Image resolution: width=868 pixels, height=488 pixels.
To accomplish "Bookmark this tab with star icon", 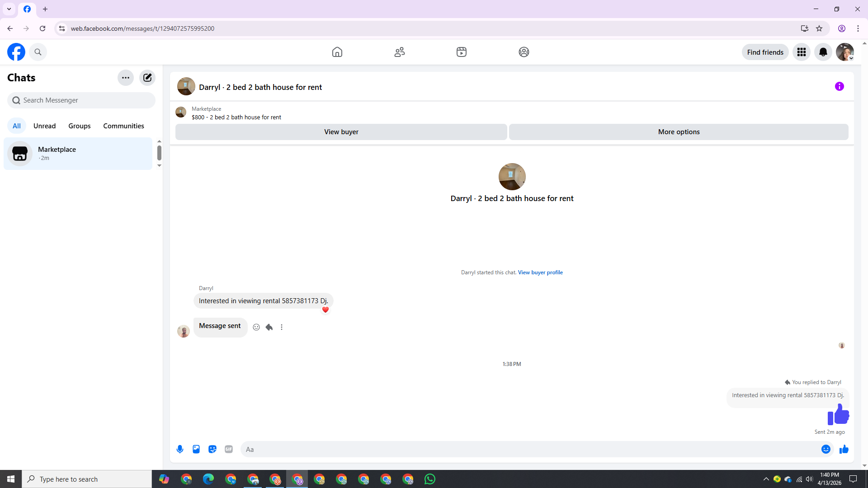I will click(819, 28).
